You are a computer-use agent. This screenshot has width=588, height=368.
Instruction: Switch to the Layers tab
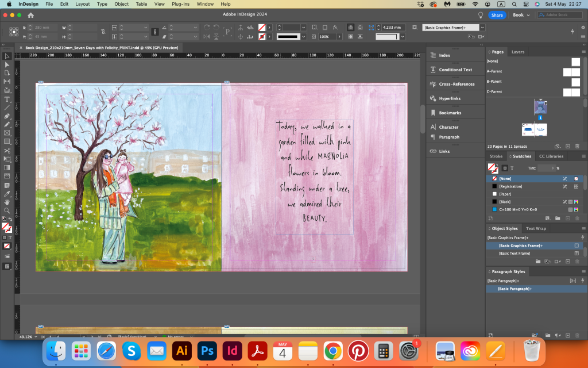(518, 52)
